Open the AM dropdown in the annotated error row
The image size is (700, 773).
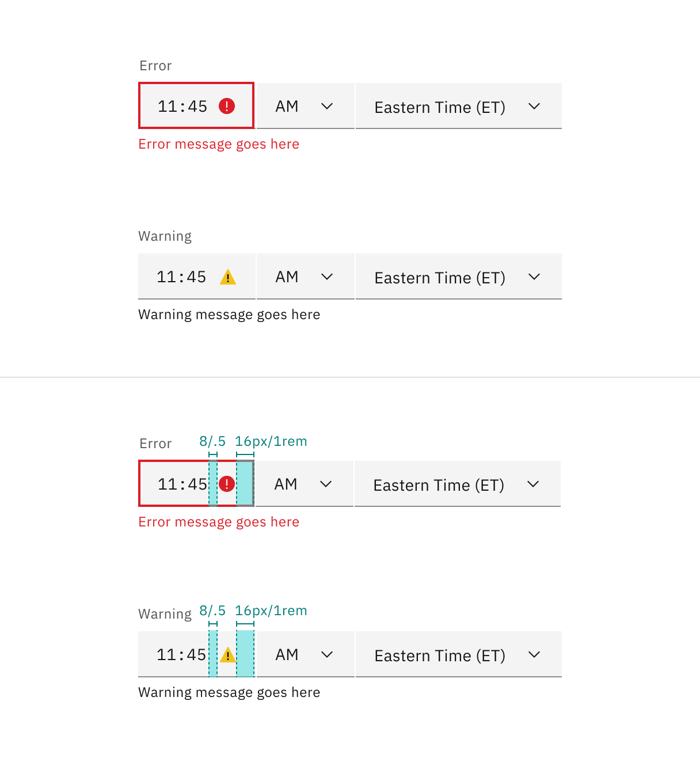[x=305, y=484]
